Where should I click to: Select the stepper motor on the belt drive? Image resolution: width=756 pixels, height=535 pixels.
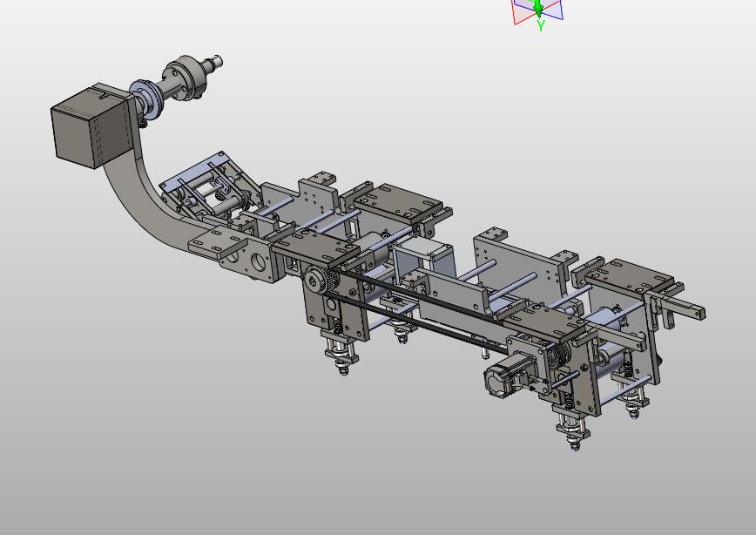pos(510,375)
